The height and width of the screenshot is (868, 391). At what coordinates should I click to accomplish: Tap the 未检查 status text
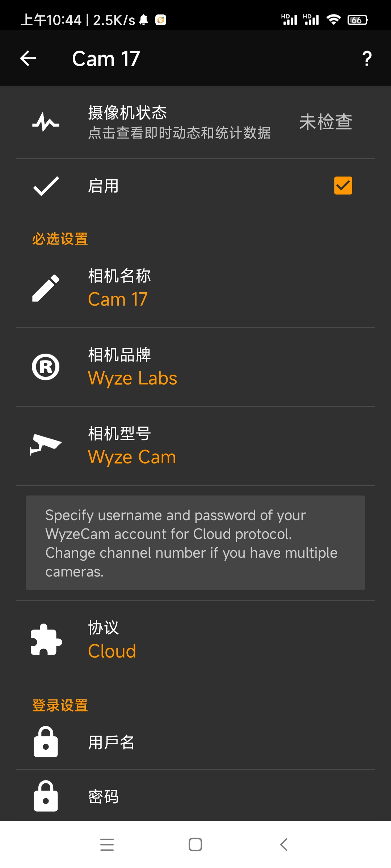[x=325, y=122]
